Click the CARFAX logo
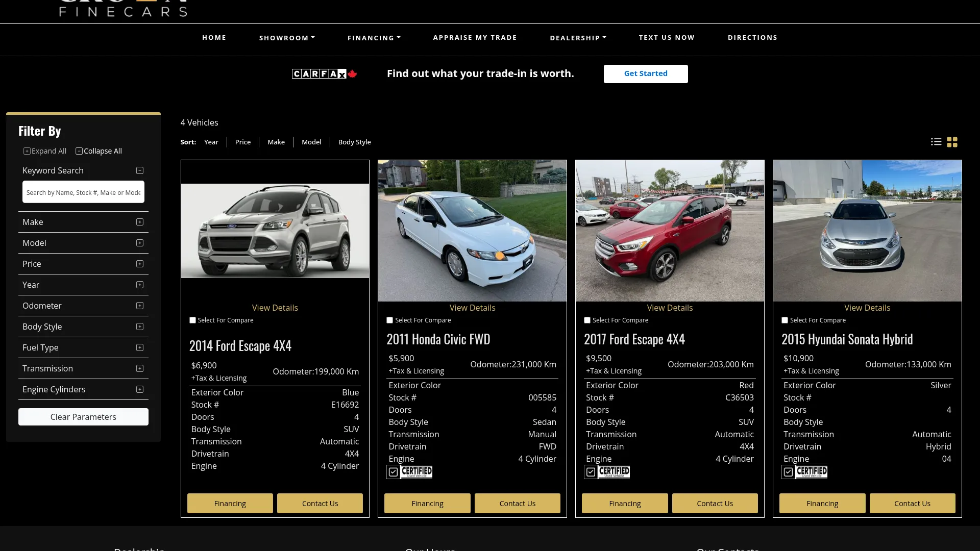980x551 pixels. coord(325,74)
